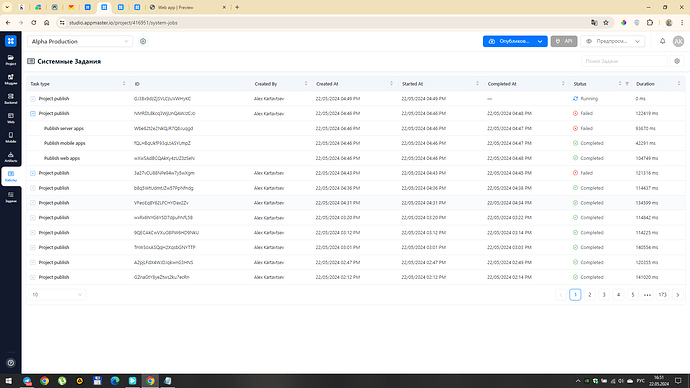Switch to the Web app Preview browser tab

coord(188,7)
